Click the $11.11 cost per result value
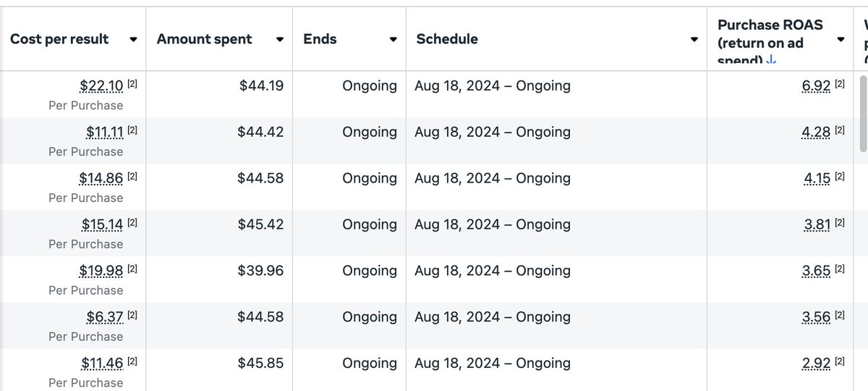The image size is (868, 391). click(x=104, y=133)
